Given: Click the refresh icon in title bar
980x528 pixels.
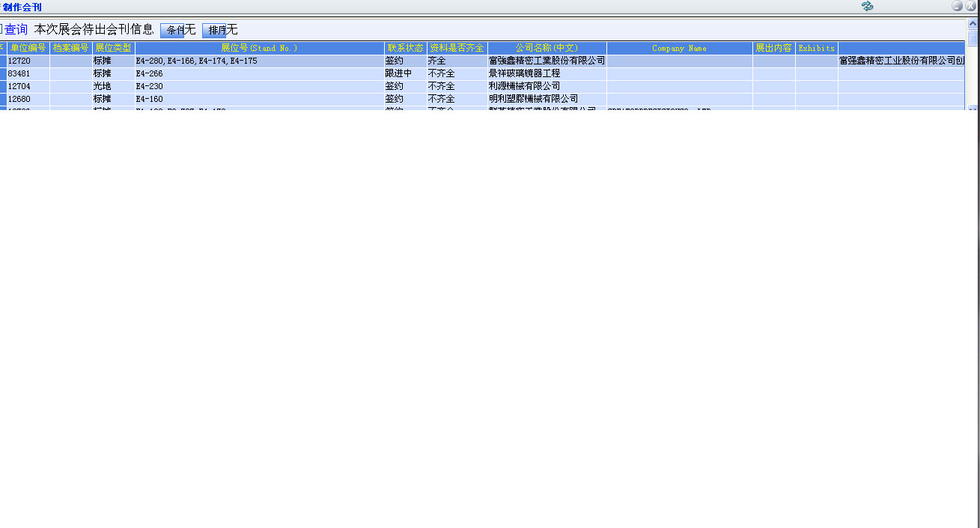Looking at the screenshot, I should click(868, 6).
